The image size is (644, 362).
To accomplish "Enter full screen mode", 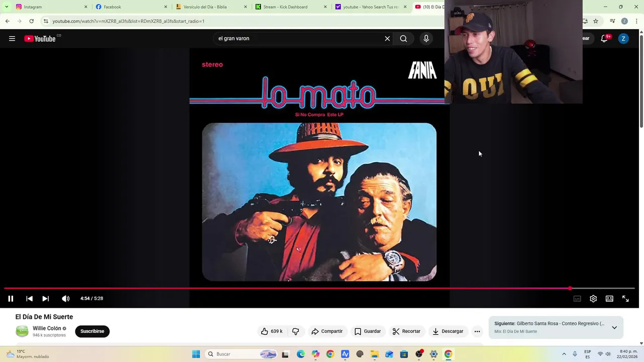I will click(x=625, y=299).
